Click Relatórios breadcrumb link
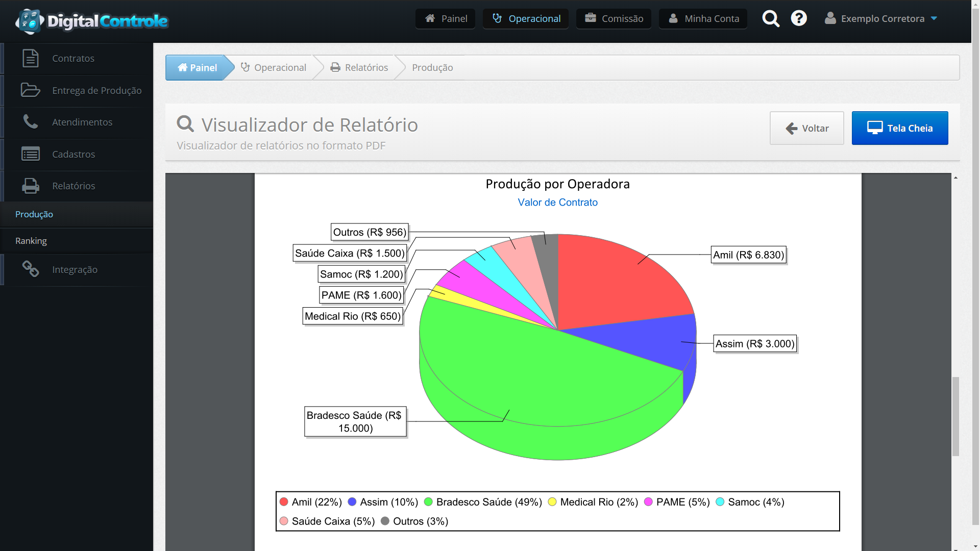Image resolution: width=980 pixels, height=551 pixels. pyautogui.click(x=359, y=67)
